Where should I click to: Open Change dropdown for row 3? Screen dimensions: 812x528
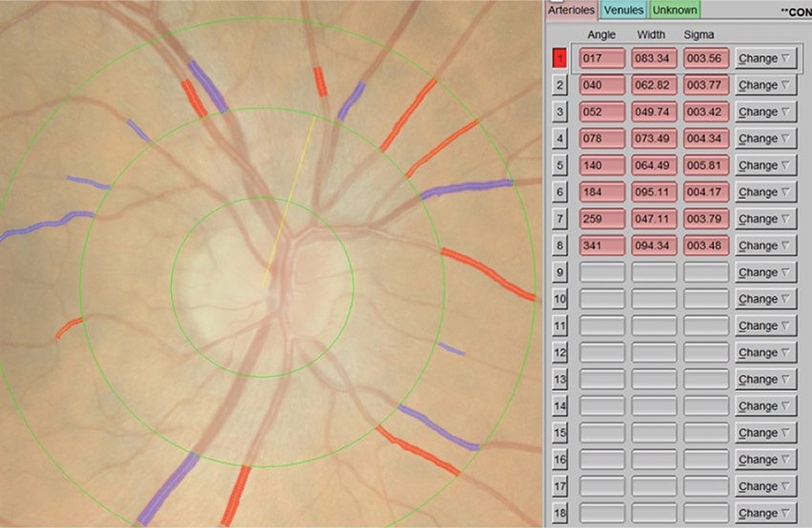click(766, 112)
